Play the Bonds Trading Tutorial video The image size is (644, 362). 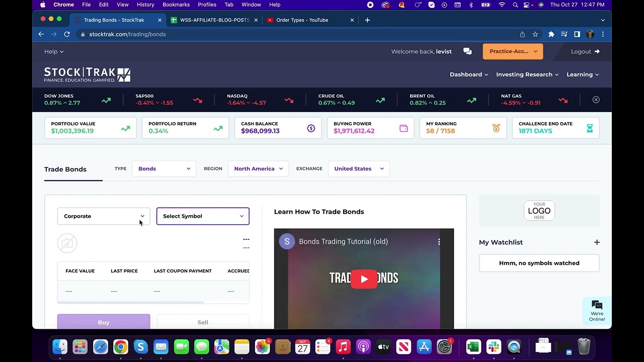tap(364, 279)
